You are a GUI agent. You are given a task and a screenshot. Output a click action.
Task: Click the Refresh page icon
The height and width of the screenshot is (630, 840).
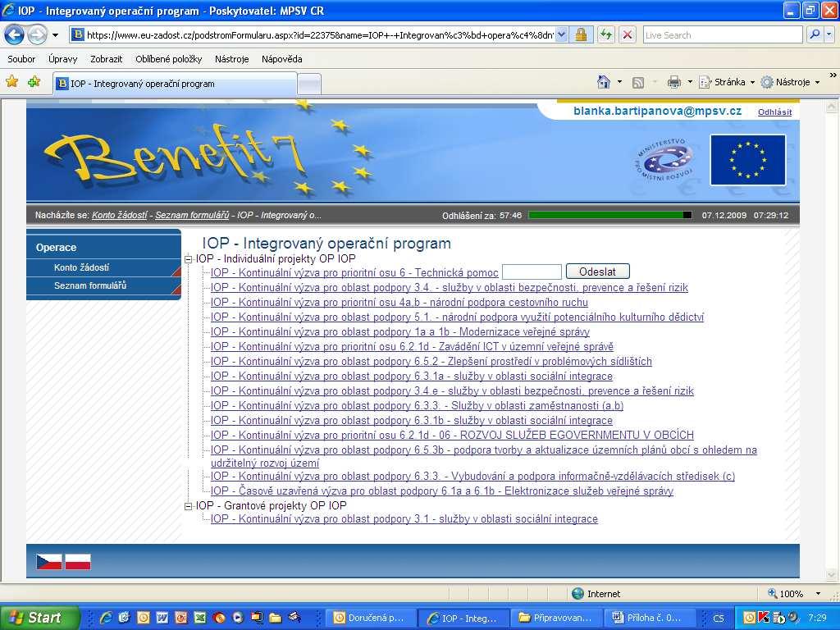(606, 34)
